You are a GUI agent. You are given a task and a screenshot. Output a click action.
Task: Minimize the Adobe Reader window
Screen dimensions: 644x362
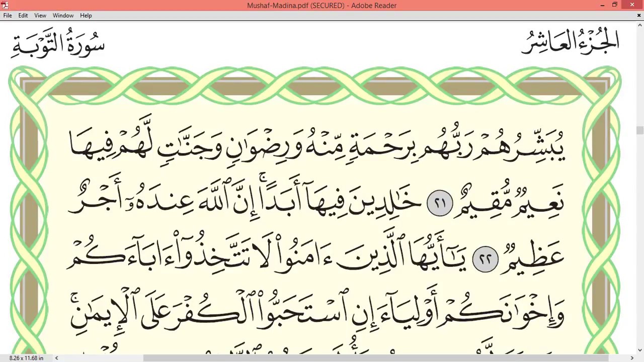pyautogui.click(x=602, y=5)
